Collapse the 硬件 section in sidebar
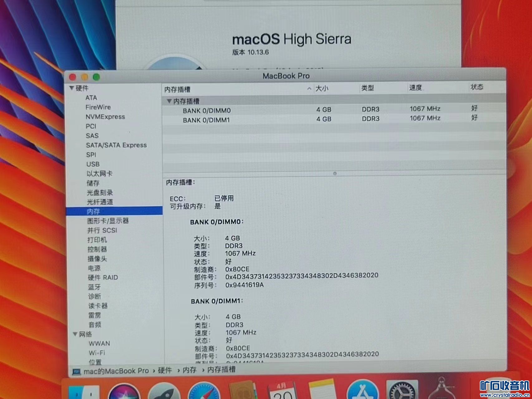 (x=72, y=88)
